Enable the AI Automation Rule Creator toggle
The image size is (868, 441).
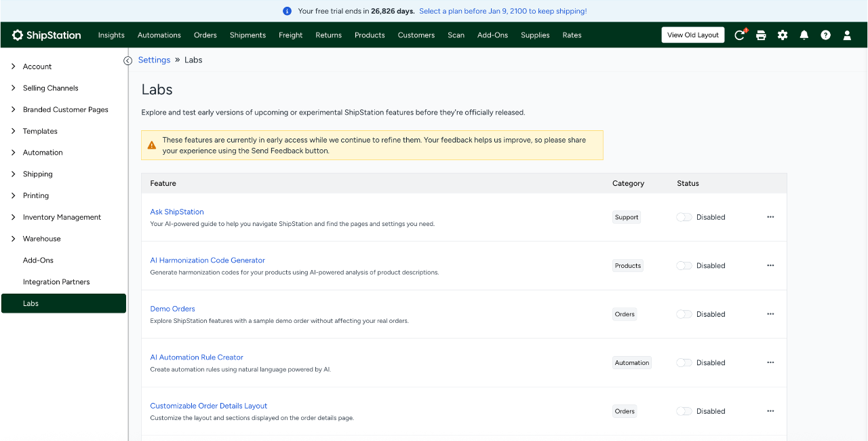(x=684, y=362)
